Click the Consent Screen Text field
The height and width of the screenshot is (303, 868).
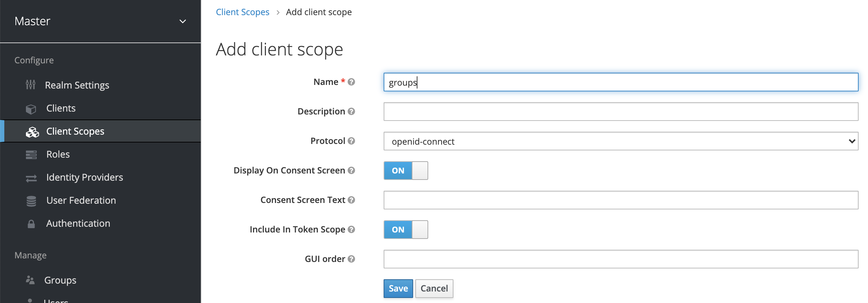(x=621, y=200)
